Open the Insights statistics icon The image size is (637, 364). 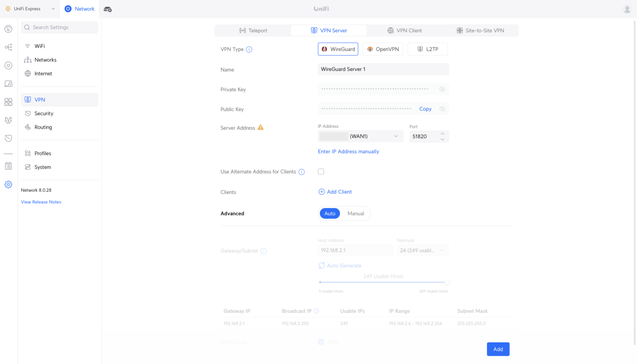pyautogui.click(x=8, y=120)
